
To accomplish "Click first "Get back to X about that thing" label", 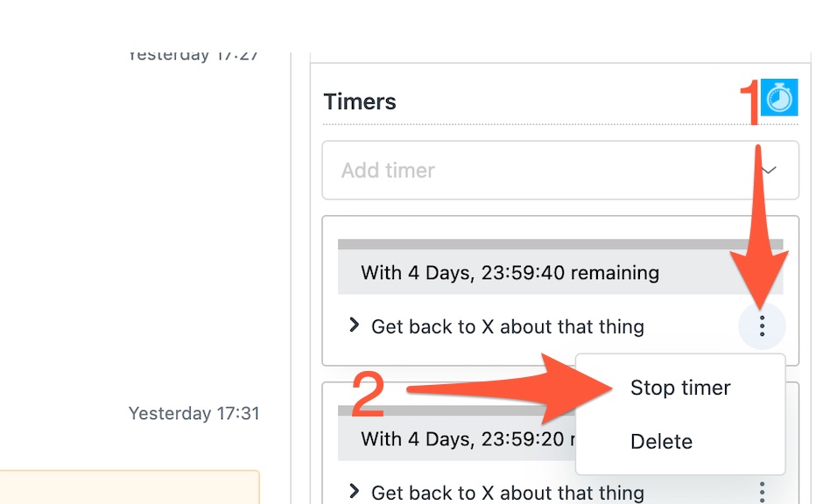I will click(508, 326).
